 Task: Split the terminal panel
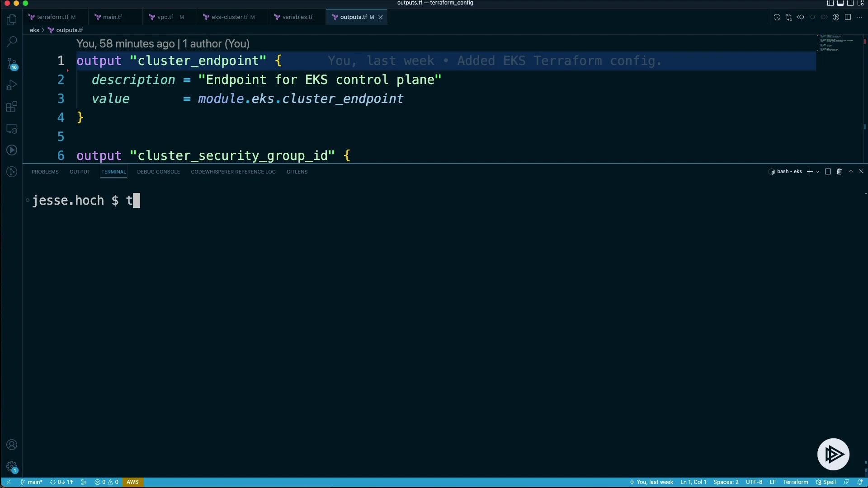pos(828,172)
